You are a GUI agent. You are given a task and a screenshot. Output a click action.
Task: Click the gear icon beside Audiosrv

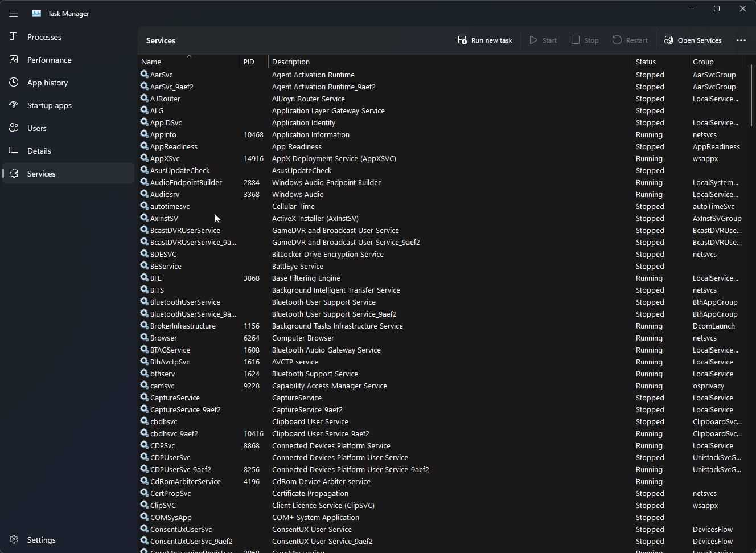pos(145,194)
